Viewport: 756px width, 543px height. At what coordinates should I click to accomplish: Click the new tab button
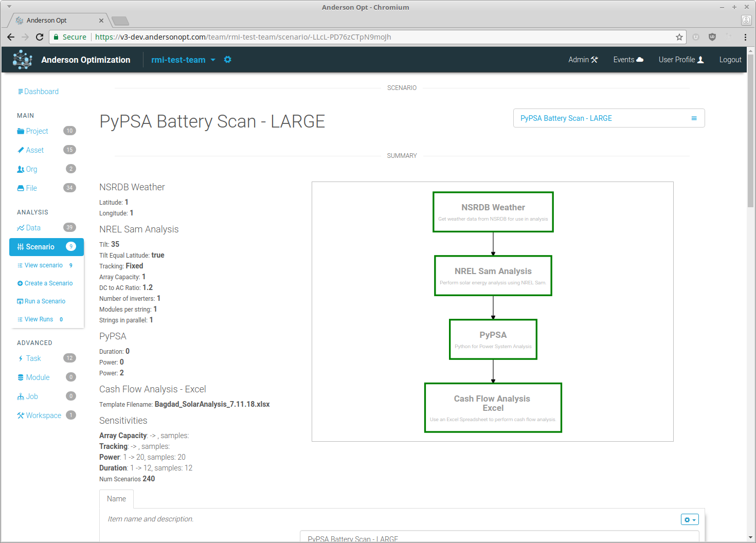[x=120, y=21]
